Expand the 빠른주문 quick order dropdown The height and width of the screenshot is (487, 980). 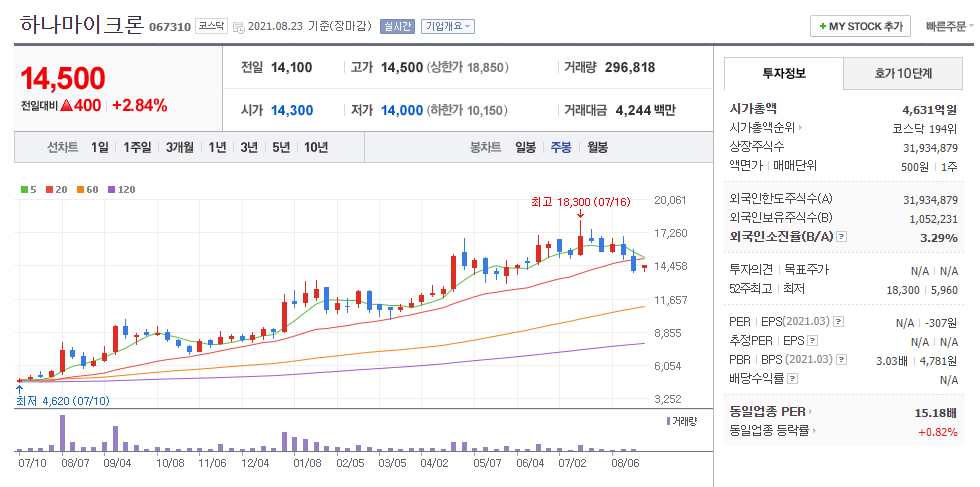click(950, 27)
